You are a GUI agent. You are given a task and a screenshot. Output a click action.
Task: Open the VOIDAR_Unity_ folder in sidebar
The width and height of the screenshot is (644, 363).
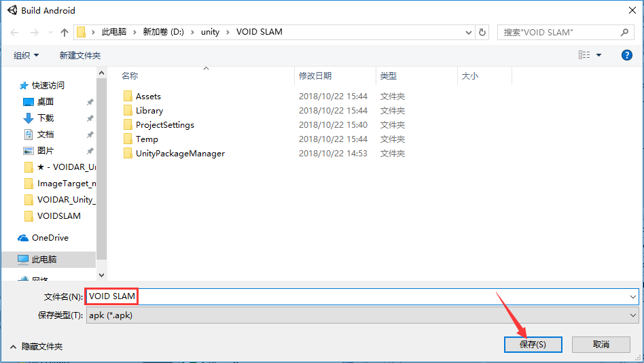point(60,199)
